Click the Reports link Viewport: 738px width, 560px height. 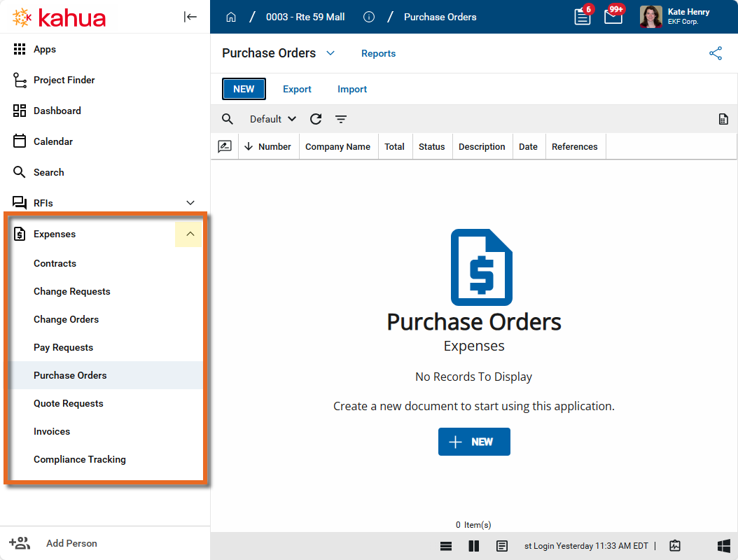coord(378,53)
